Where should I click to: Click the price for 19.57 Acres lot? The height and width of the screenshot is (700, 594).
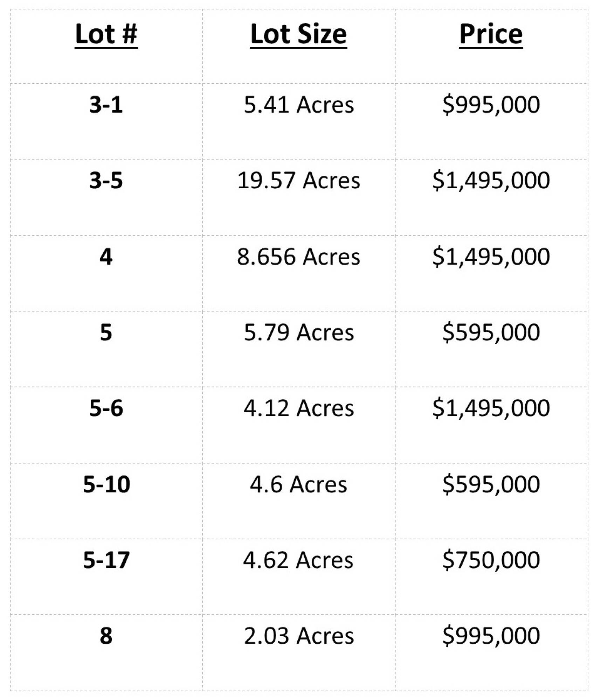491,181
